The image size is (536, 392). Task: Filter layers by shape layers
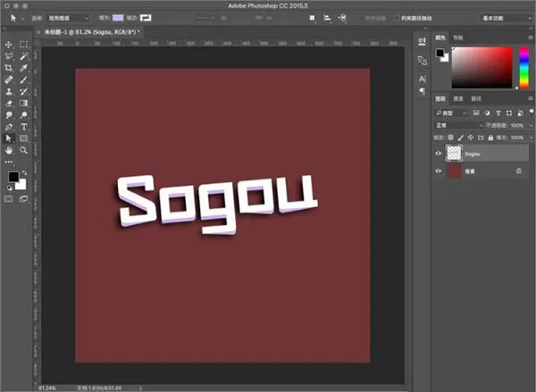[509, 113]
